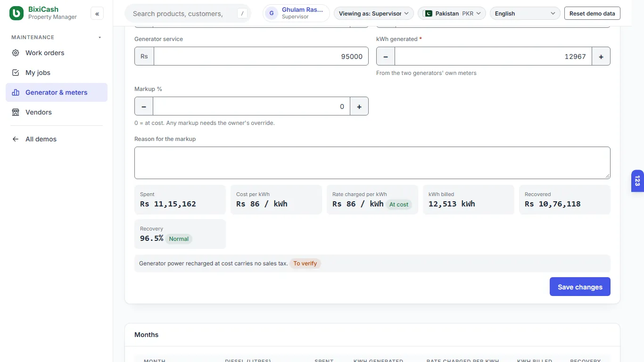Viewport: 644px width, 362px height.
Task: Decrease kWh generated with minus button
Action: 386,56
